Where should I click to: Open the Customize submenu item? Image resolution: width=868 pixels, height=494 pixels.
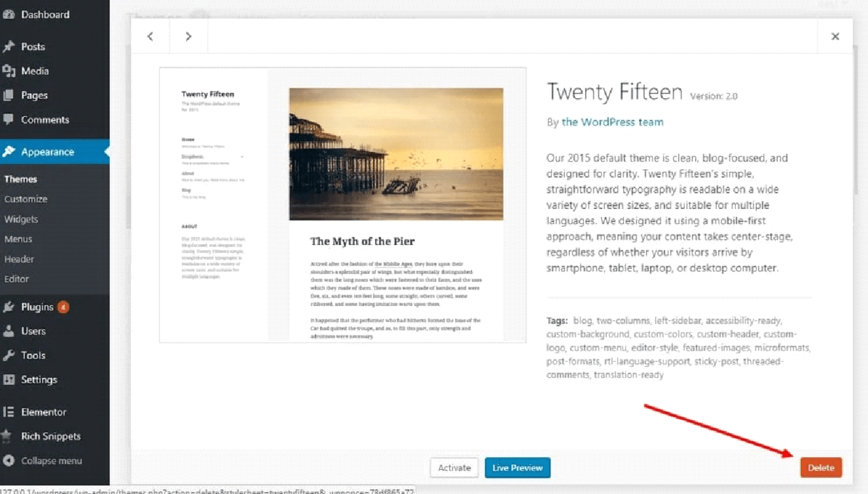26,199
